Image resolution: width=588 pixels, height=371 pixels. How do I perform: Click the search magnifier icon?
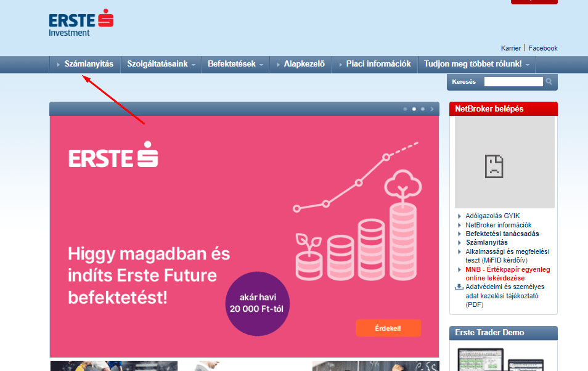click(549, 81)
